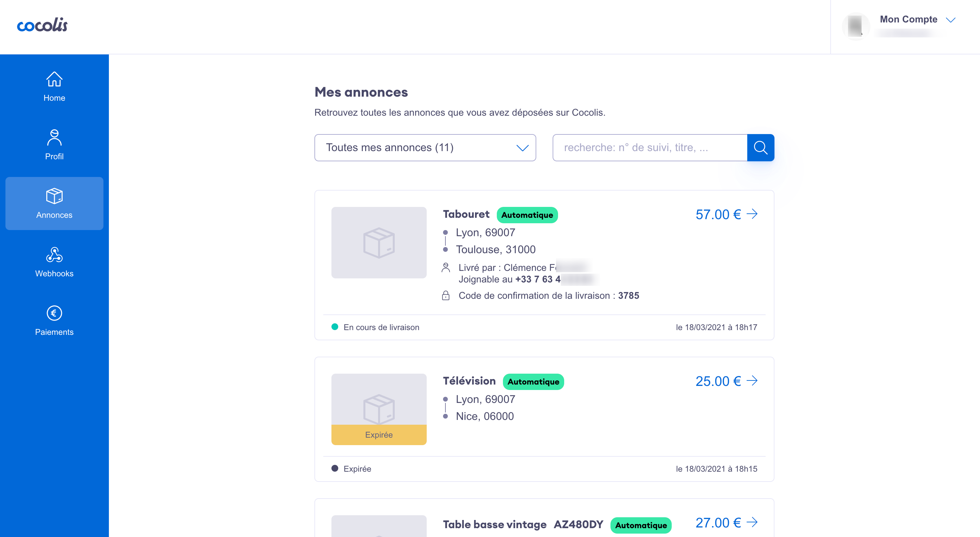
Task: Open Paiements euro icon
Action: (x=54, y=313)
